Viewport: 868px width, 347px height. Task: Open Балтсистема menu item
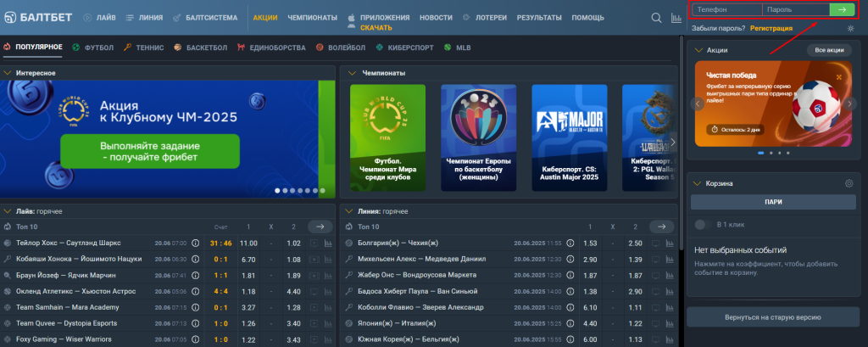(x=205, y=18)
